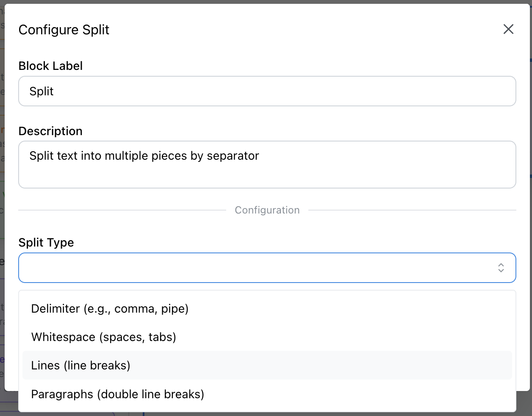
Task: Click the "Block Label" field label
Action: click(50, 66)
